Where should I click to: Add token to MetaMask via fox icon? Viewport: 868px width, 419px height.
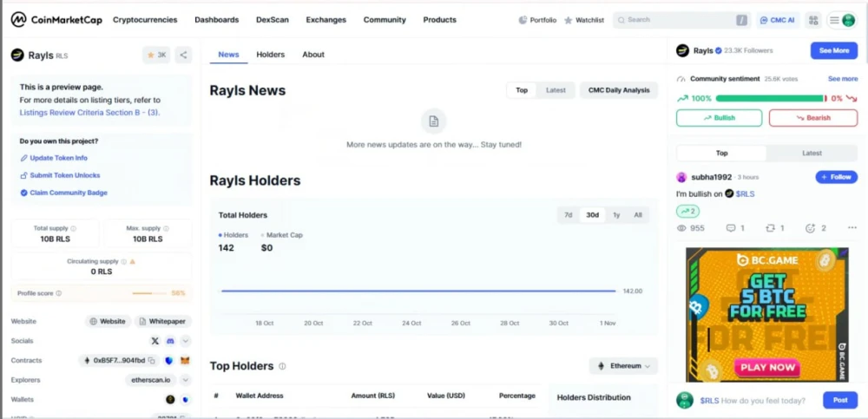184,360
